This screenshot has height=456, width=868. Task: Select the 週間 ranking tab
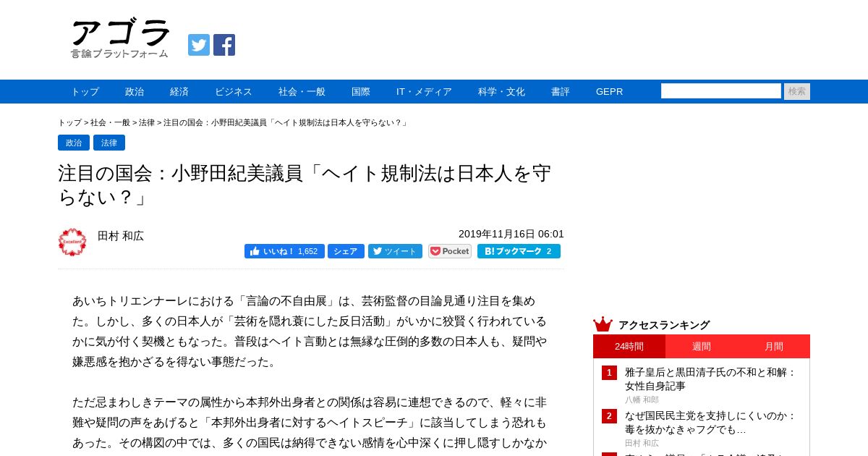tap(702, 346)
